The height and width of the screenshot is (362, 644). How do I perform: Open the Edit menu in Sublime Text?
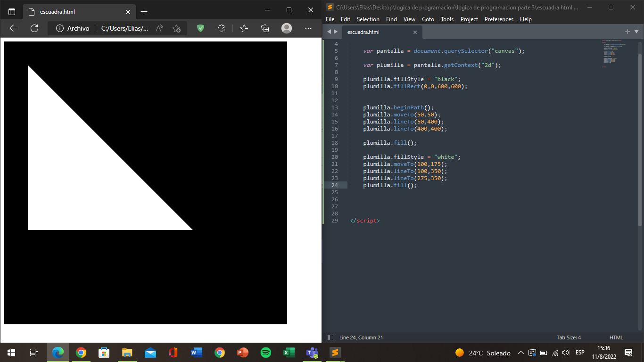pos(346,19)
